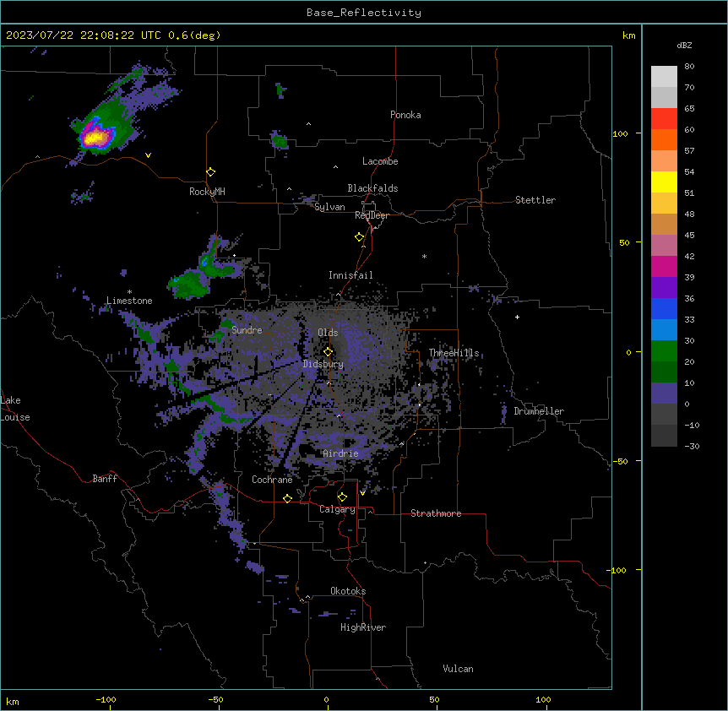Click the Didsbury label
The image size is (728, 711).
coord(323,364)
